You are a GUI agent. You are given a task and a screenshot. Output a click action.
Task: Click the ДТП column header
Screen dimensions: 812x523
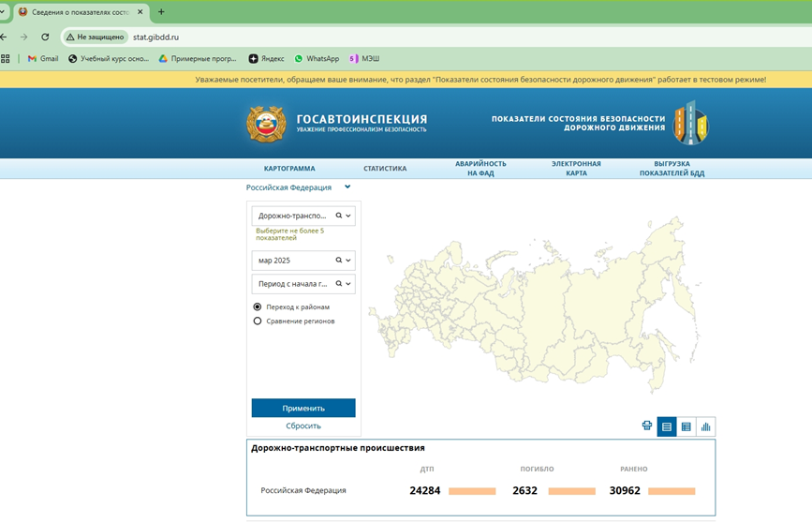(x=427, y=469)
